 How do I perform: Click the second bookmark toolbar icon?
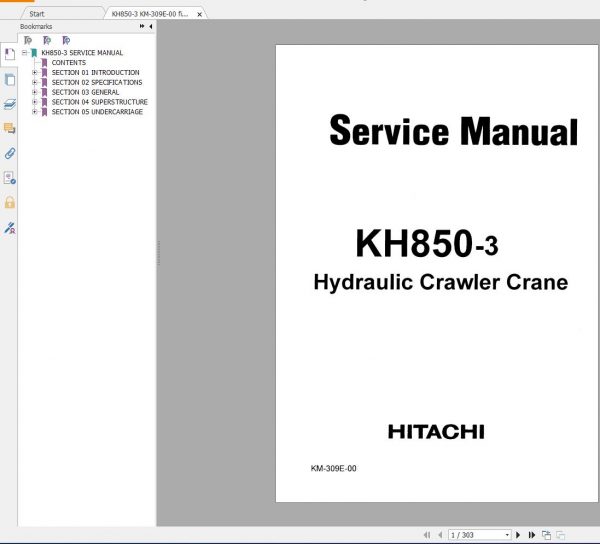coord(47,40)
